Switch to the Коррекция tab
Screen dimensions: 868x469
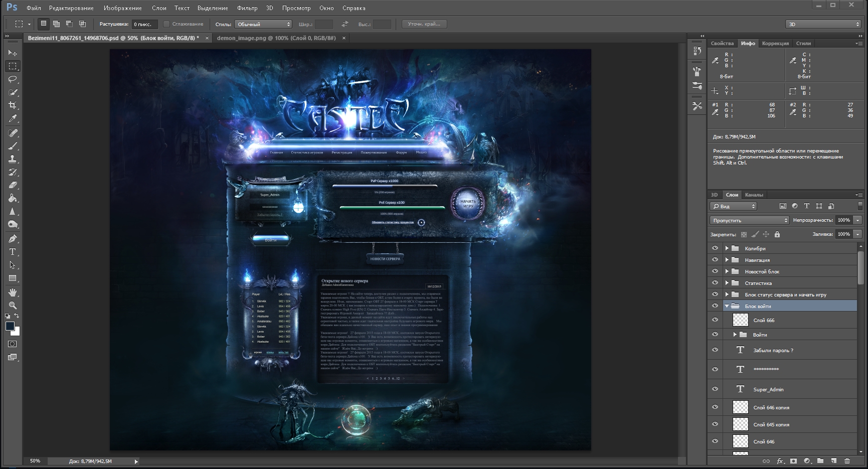[x=775, y=43]
